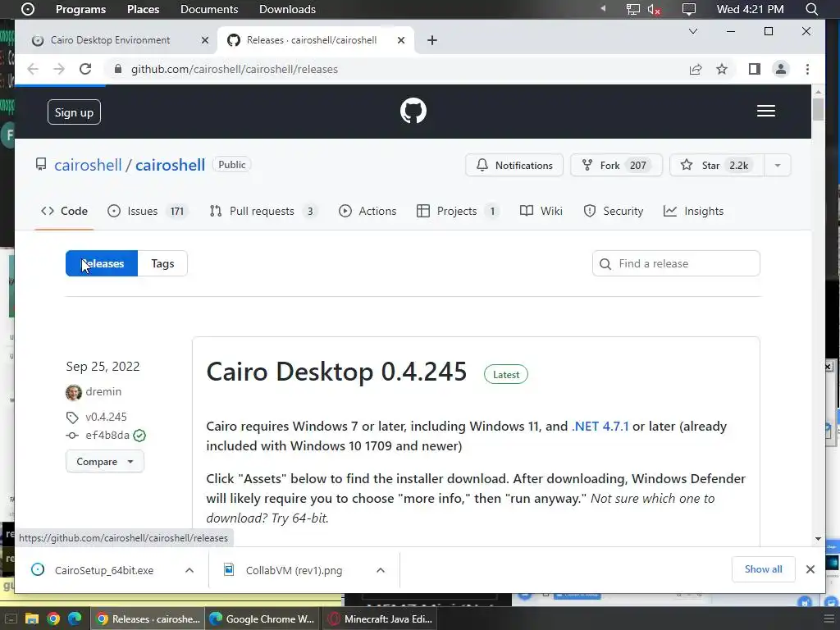Click the address bar URL
840x630 pixels.
click(x=234, y=69)
